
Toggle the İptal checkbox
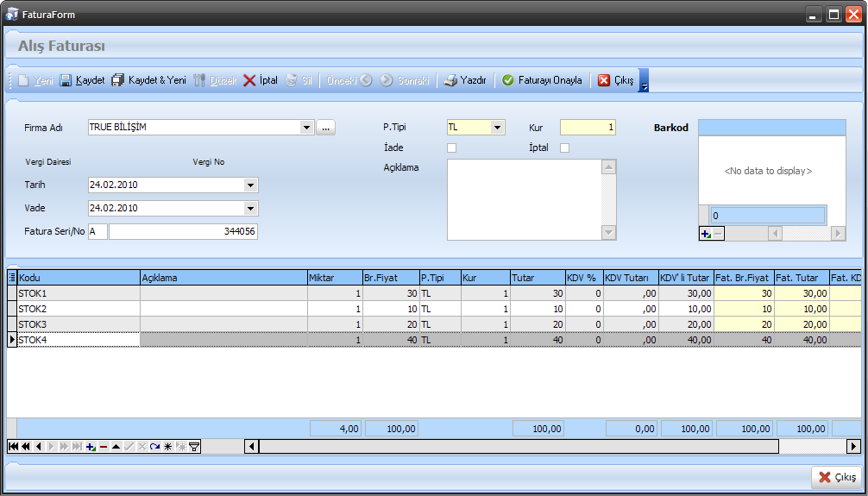tap(565, 148)
